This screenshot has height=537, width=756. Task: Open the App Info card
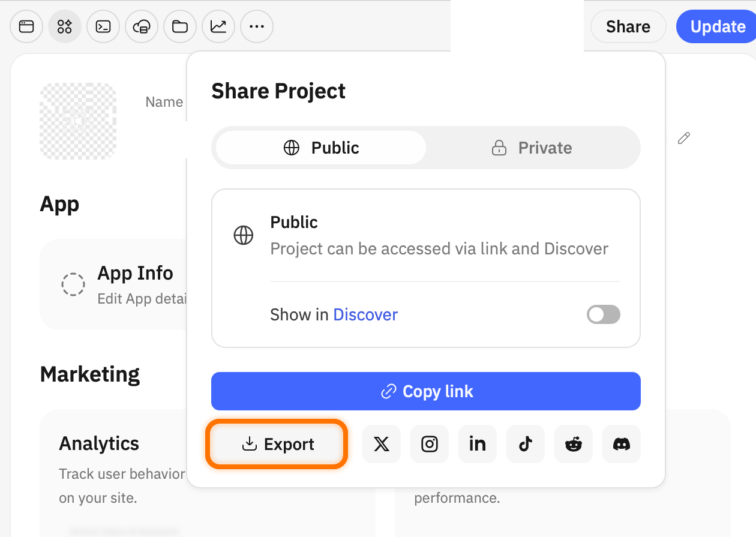coord(114,284)
